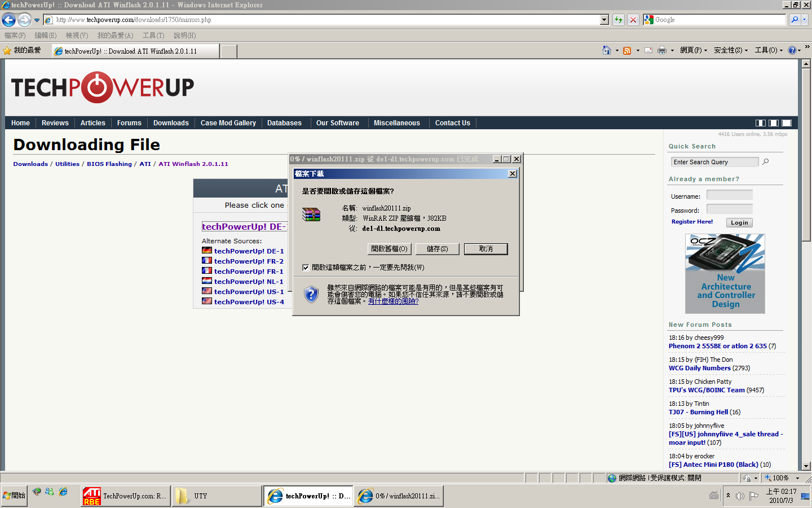The width and height of the screenshot is (812, 508).
Task: Open the 工具(O) command bar dropdown
Action: click(769, 50)
